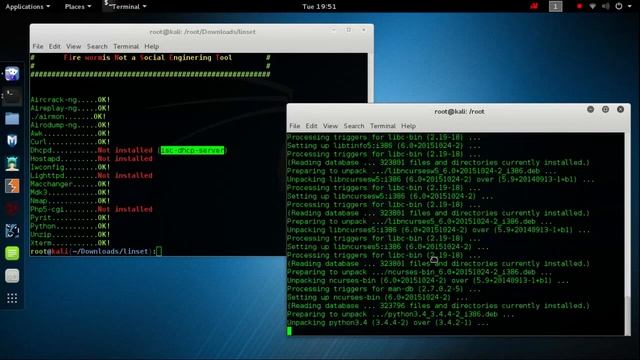This screenshot has height=360, width=640.
Task: Open Edit menu in root@kali: /root window
Action: 311,126
